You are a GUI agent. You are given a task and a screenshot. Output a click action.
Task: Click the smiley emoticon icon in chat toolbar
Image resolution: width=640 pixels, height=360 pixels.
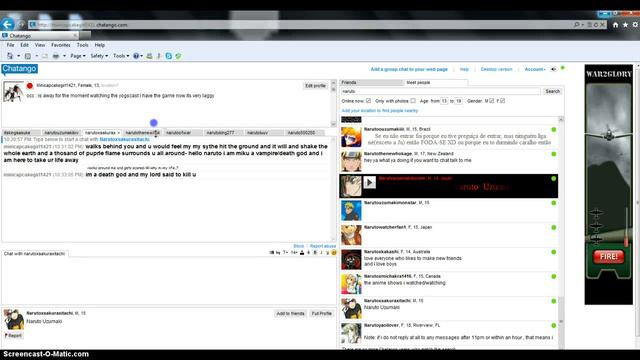334,253
